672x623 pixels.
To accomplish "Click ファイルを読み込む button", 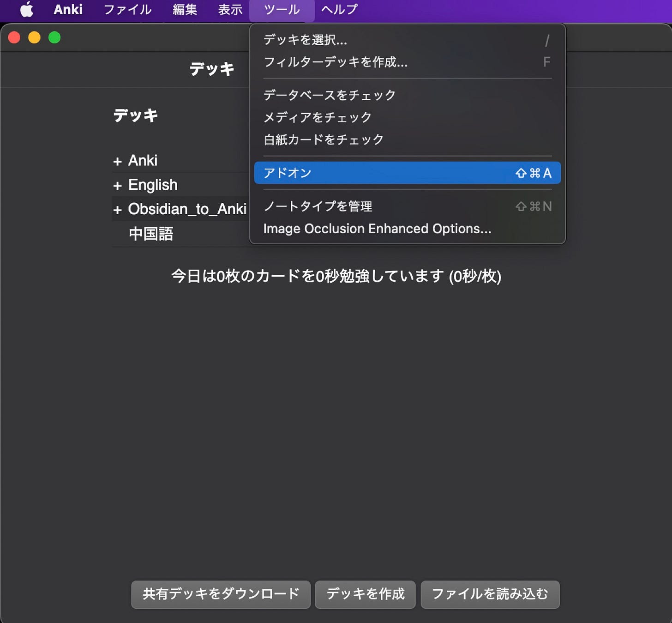I will (x=490, y=594).
